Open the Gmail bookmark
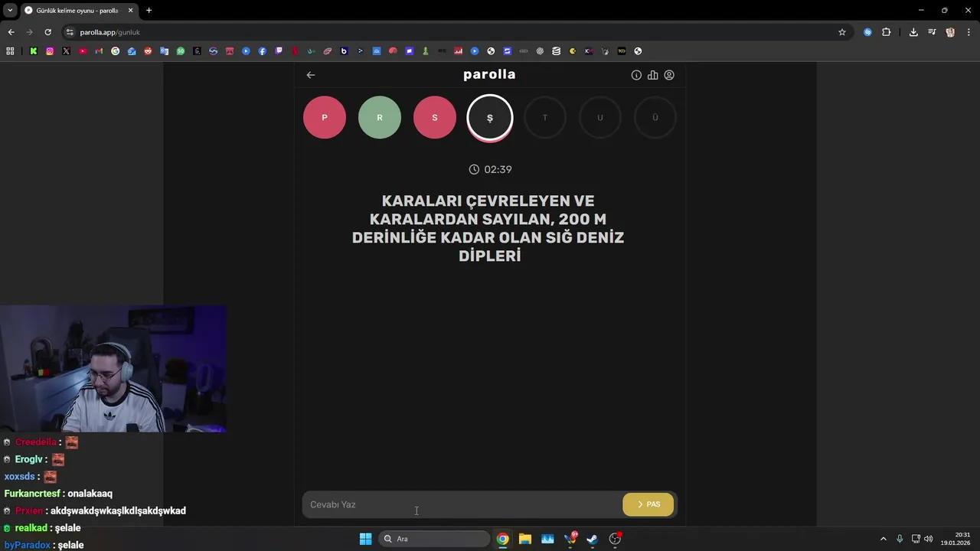Image resolution: width=980 pixels, height=551 pixels. tap(99, 51)
